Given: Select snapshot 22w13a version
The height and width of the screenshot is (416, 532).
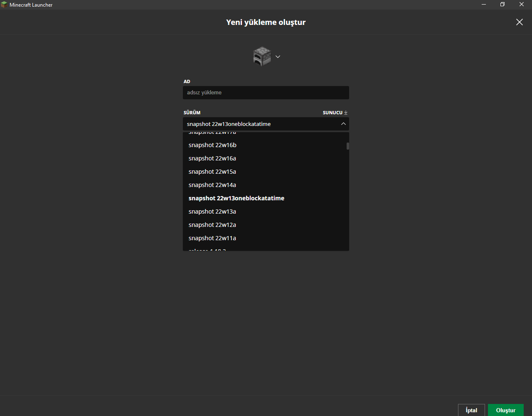Looking at the screenshot, I should click(212, 211).
